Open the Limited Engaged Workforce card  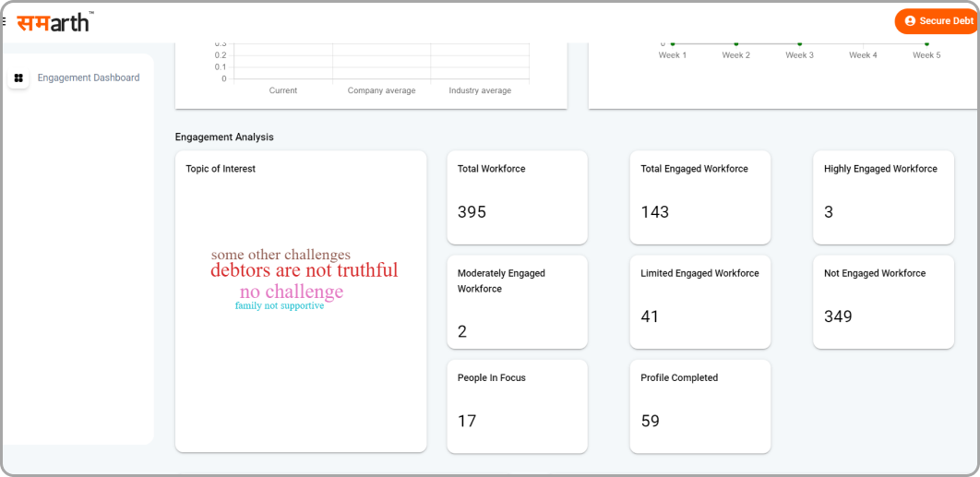pyautogui.click(x=699, y=302)
